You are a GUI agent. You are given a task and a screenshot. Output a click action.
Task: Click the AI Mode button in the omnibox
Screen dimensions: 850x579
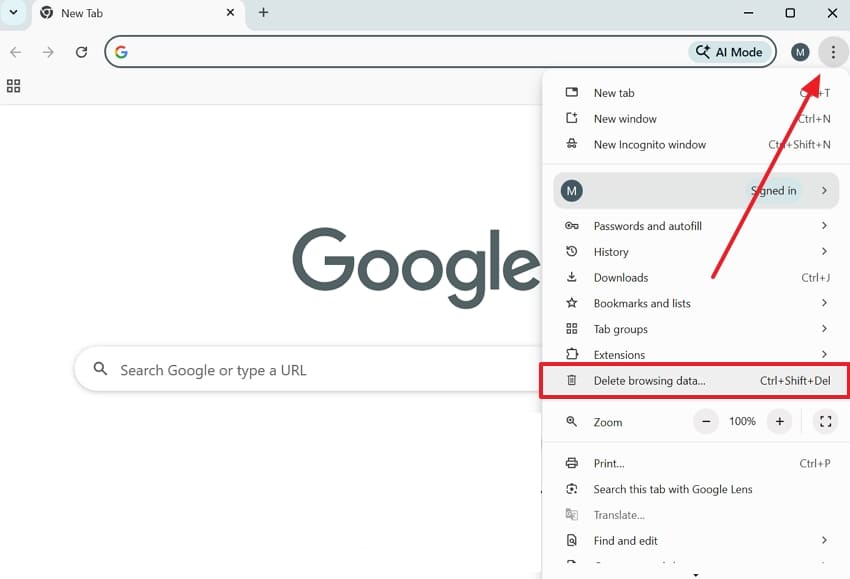coord(729,51)
